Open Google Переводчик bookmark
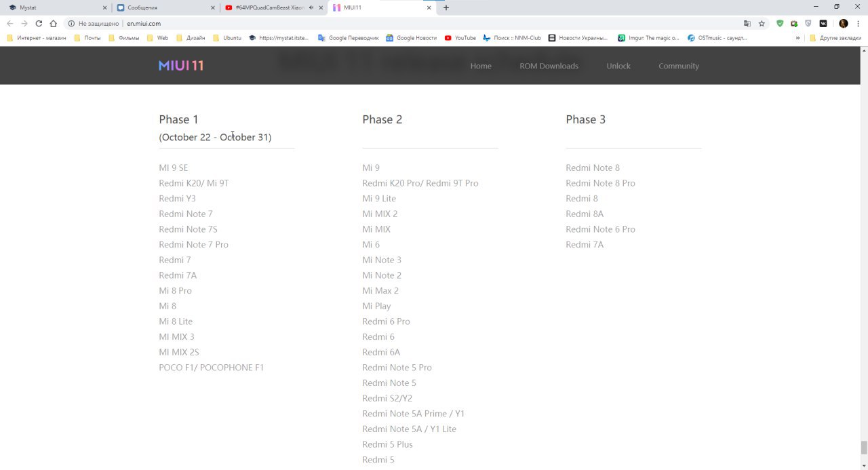 click(348, 38)
